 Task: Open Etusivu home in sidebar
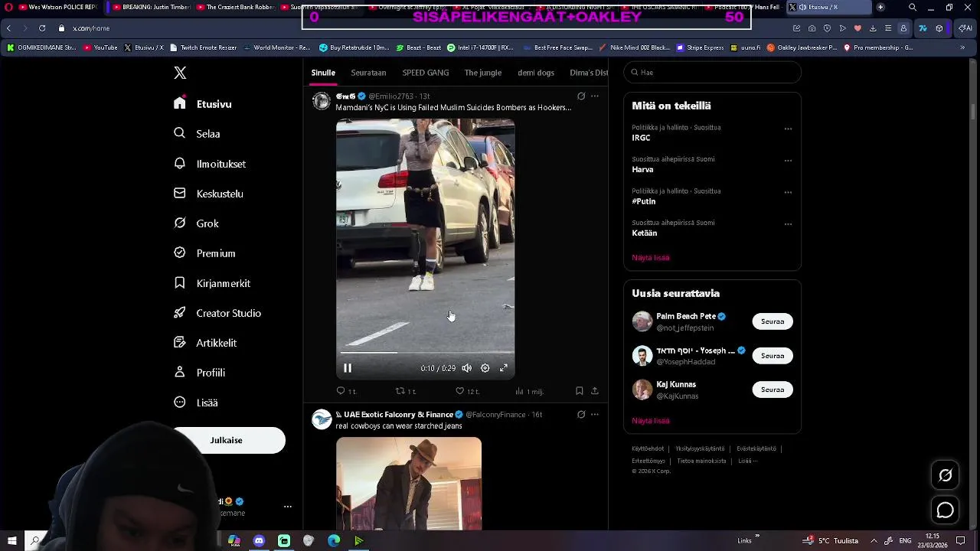pos(203,104)
